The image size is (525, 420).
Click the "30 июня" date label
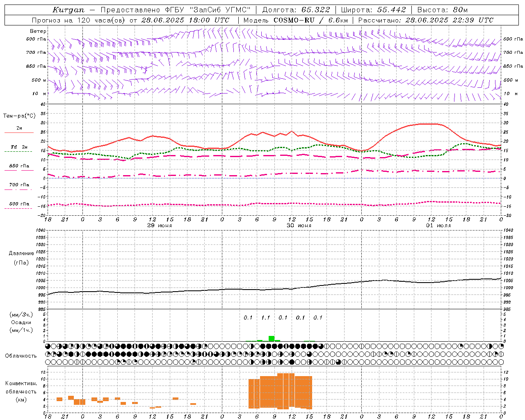pyautogui.click(x=299, y=226)
